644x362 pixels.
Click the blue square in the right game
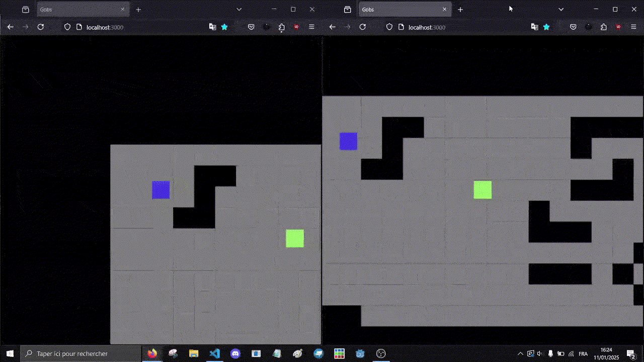coord(348,141)
